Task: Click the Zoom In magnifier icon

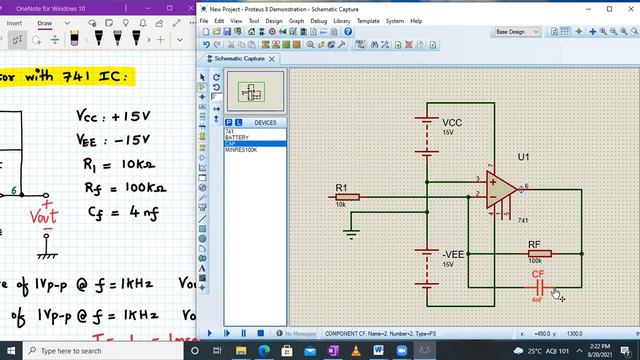Action: (603, 32)
